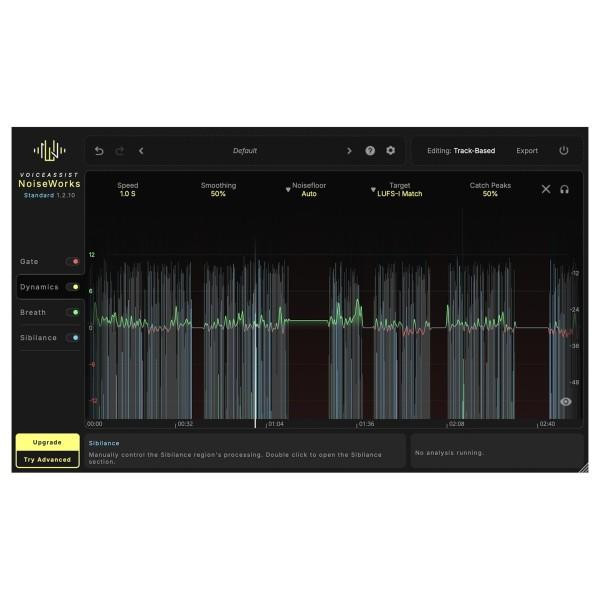Select the Gate section
The height and width of the screenshot is (600, 600).
click(29, 261)
